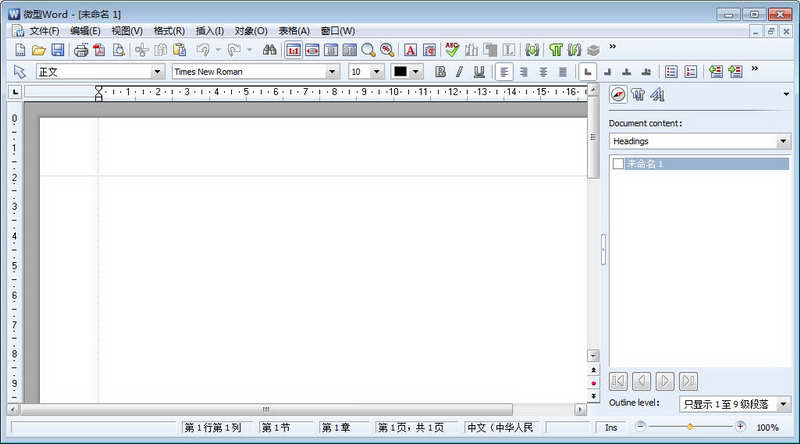This screenshot has height=444, width=800.
Task: Export to PDF using the red PDF icon
Action: point(99,50)
